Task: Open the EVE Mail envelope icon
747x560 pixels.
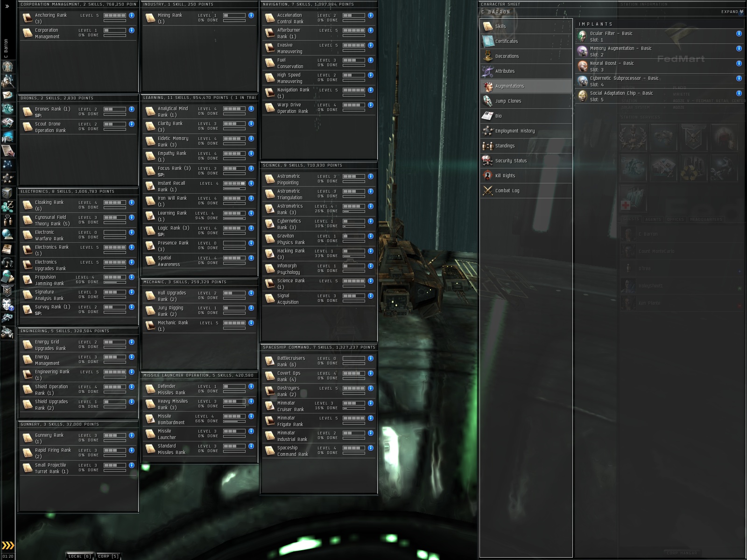Action: [7, 95]
